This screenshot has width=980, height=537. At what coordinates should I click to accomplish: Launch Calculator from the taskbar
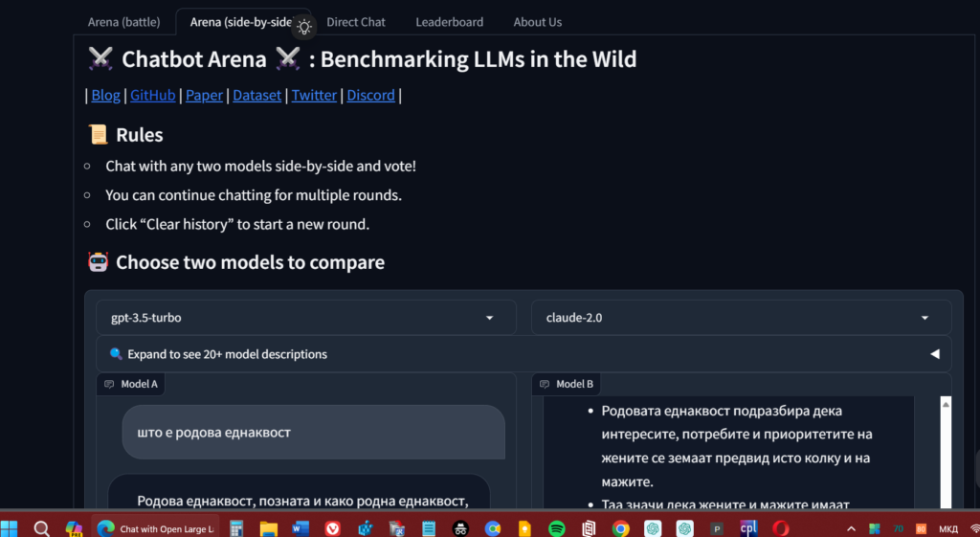pos(236,529)
